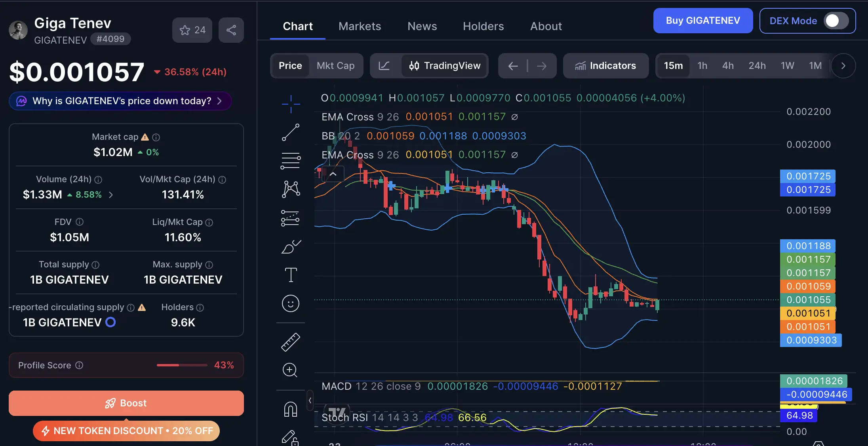Screen dimensions: 868x446
Task: Expand more time interval options arrow
Action: tap(843, 66)
